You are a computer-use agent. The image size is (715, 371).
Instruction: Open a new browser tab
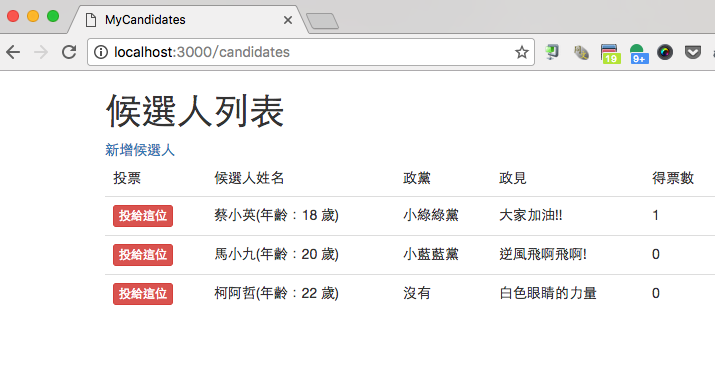[x=322, y=21]
